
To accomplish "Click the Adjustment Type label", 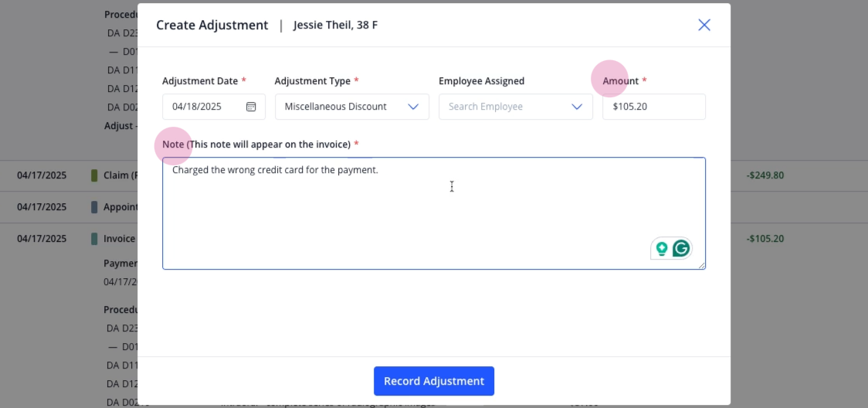I will point(313,81).
